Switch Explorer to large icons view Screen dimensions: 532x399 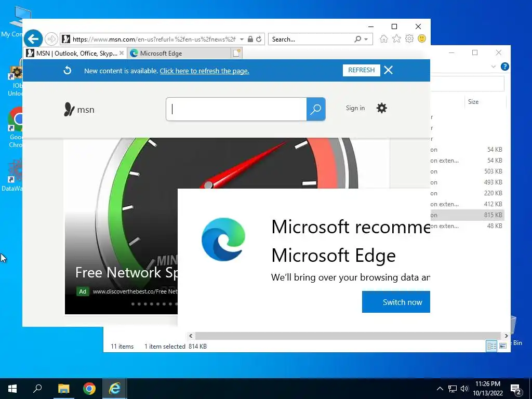tap(503, 345)
